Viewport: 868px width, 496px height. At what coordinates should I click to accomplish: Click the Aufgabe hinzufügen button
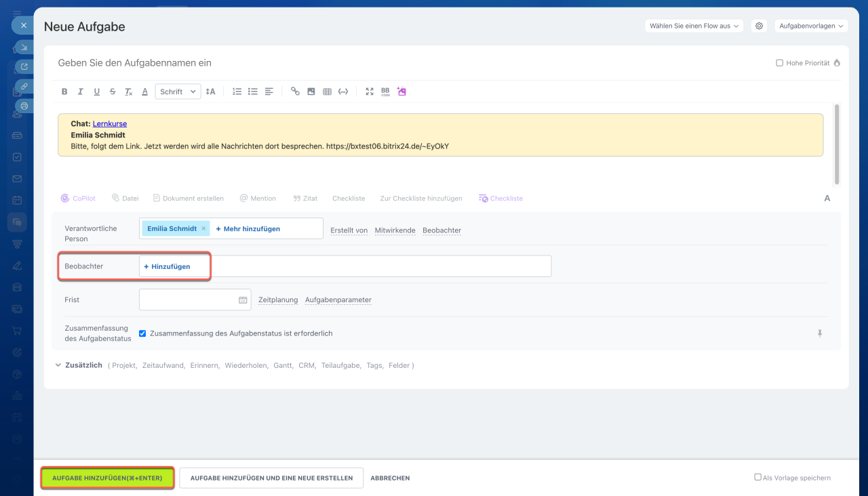[107, 478]
